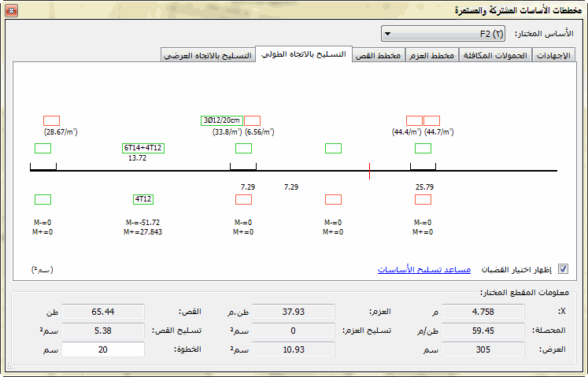Click the 6T14+4T12 top reinforcement box
Viewport: 588px width, 377px height.
142,148
